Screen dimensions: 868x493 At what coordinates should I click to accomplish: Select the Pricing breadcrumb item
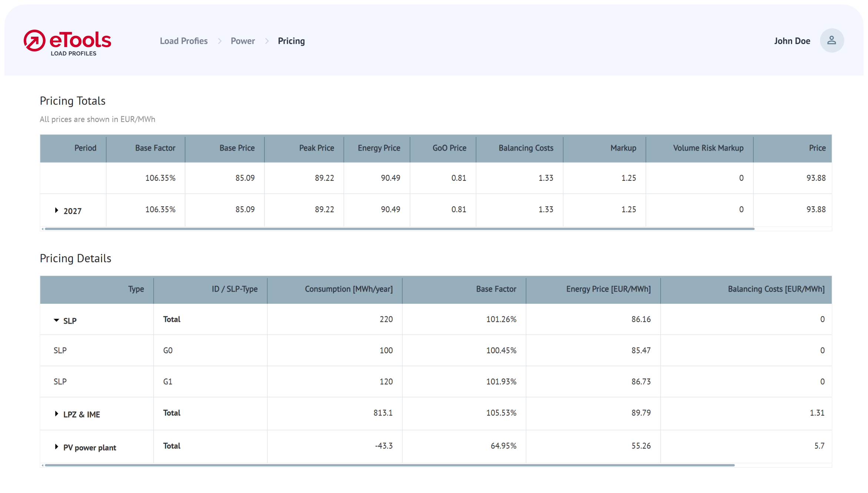click(291, 41)
